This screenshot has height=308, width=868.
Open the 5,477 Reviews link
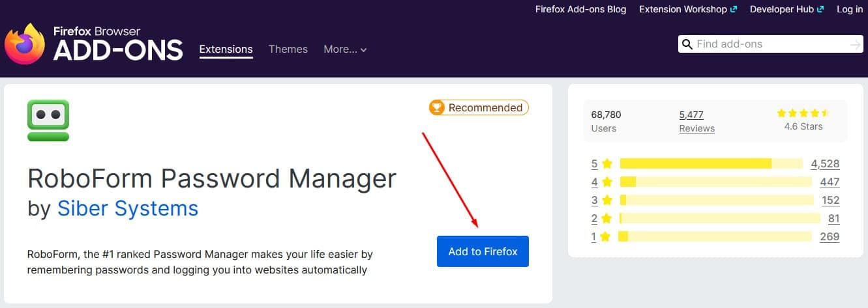pyautogui.click(x=696, y=121)
